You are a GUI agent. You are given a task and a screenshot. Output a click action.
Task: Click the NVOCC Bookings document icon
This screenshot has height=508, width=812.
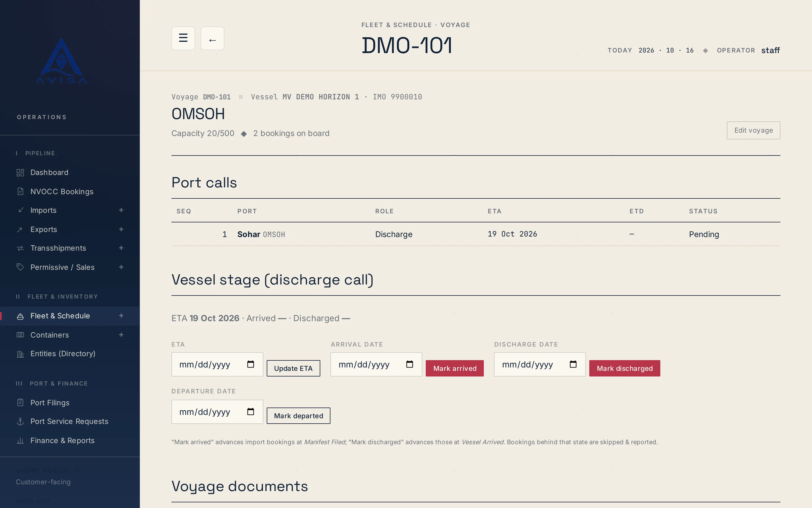point(20,192)
